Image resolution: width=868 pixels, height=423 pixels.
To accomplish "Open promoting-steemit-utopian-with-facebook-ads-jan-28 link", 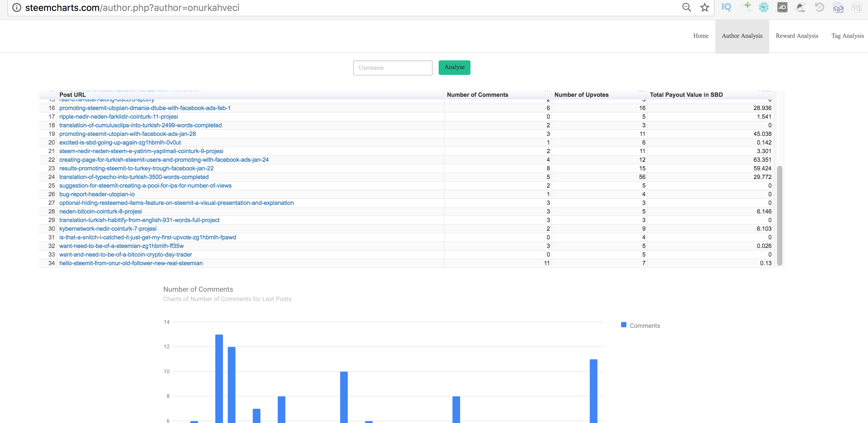I will (127, 134).
